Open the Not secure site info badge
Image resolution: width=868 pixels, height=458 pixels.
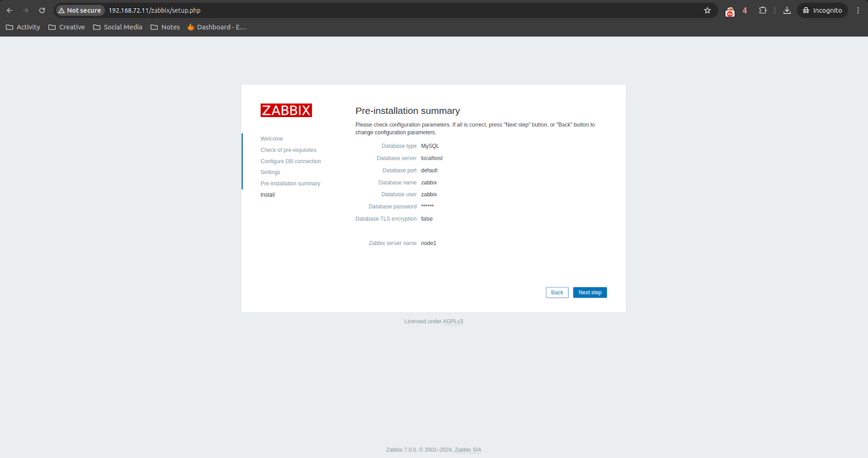point(80,10)
